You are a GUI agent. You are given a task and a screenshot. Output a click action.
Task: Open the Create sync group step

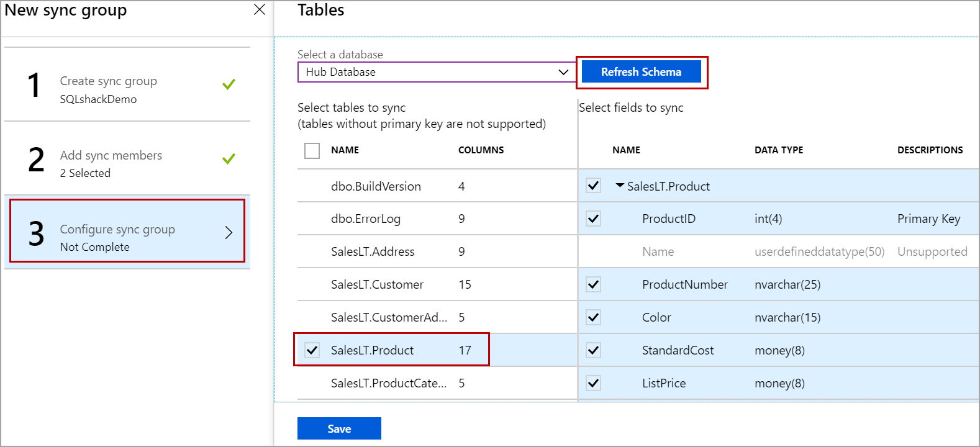coord(108,89)
